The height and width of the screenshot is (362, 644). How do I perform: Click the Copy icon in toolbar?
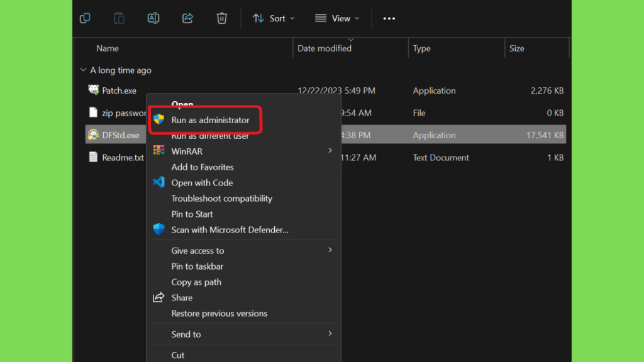(85, 18)
